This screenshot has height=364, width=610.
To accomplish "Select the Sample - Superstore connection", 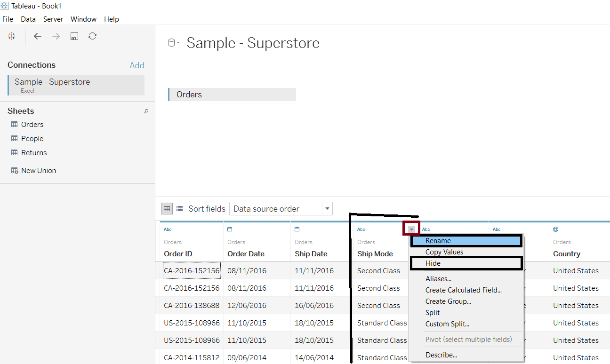I will click(x=76, y=85).
